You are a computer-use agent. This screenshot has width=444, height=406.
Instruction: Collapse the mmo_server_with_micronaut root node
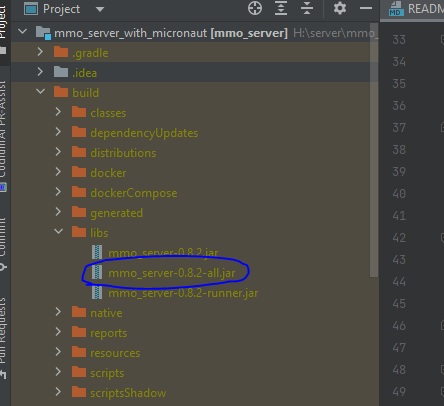coord(23,32)
